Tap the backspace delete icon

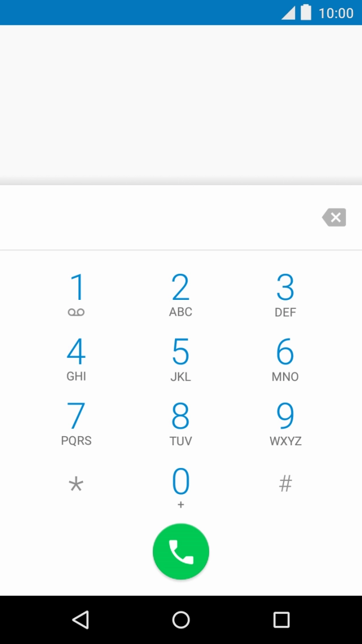coord(334,218)
